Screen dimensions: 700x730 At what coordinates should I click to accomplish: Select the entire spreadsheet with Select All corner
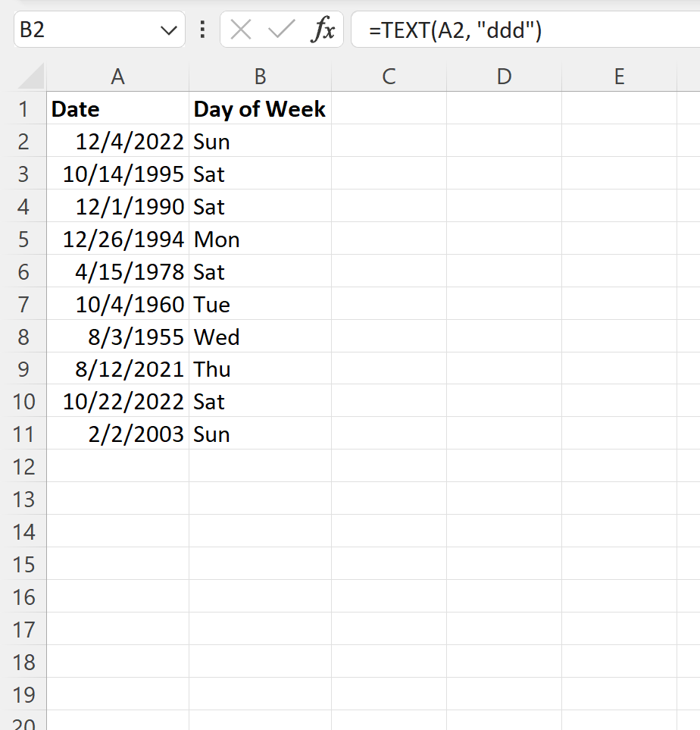25,77
